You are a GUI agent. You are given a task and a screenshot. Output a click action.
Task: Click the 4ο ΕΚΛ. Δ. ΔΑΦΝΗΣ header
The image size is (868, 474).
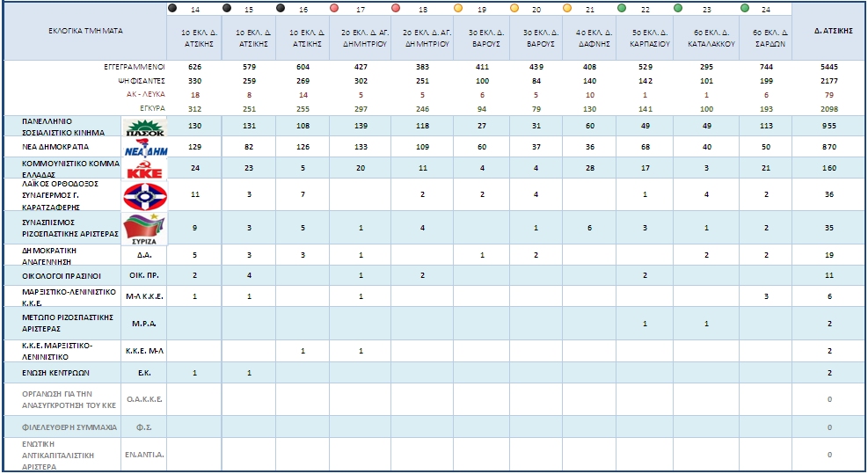click(589, 38)
